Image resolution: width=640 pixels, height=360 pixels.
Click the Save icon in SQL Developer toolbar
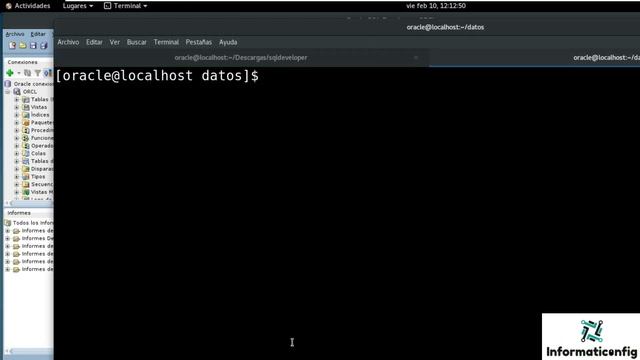33,46
